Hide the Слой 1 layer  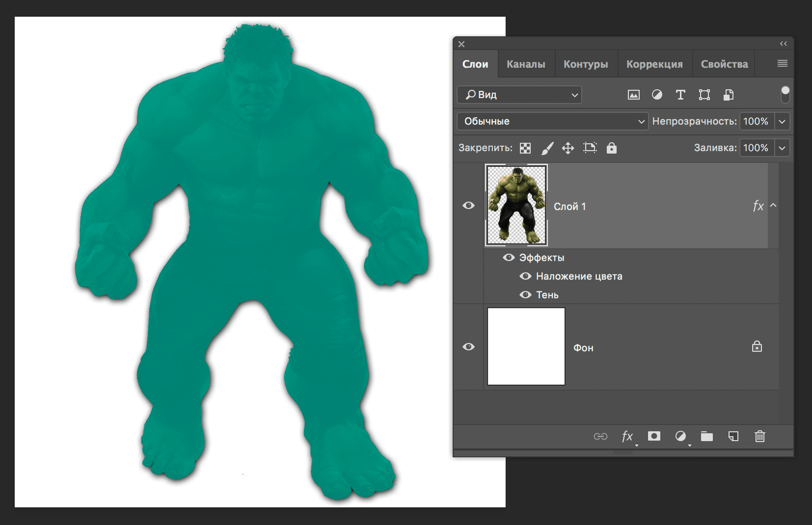point(468,205)
